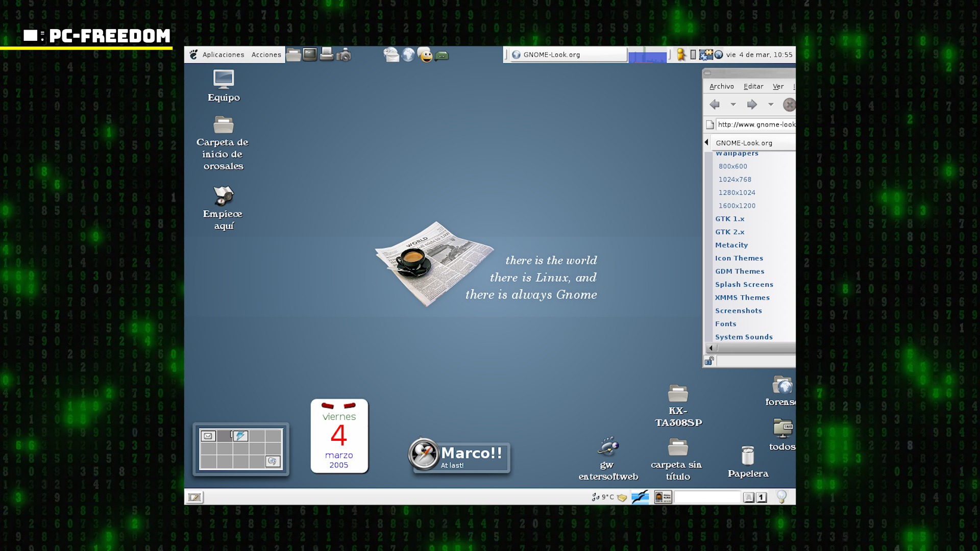Open the Aplicaciones menu

pyautogui.click(x=223, y=55)
